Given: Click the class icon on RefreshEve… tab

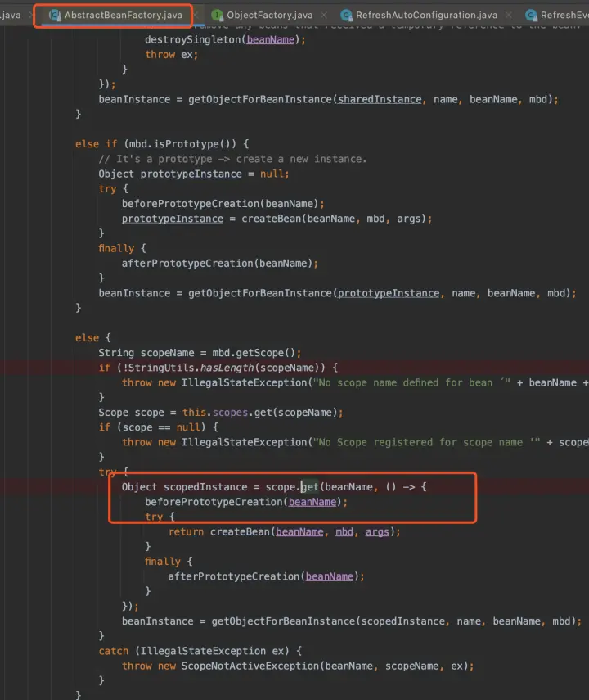Looking at the screenshot, I should (x=531, y=16).
